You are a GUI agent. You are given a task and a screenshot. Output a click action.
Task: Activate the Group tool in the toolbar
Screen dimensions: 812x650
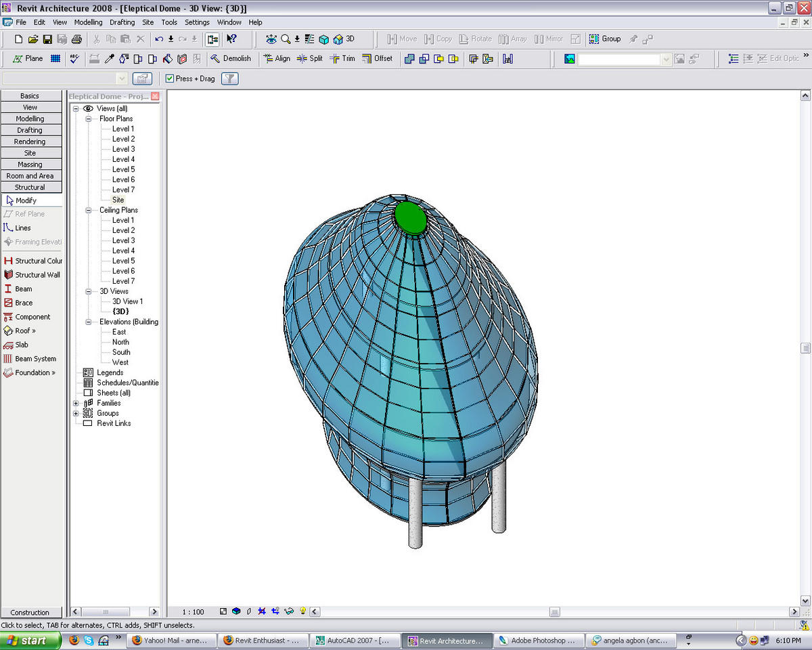[604, 39]
